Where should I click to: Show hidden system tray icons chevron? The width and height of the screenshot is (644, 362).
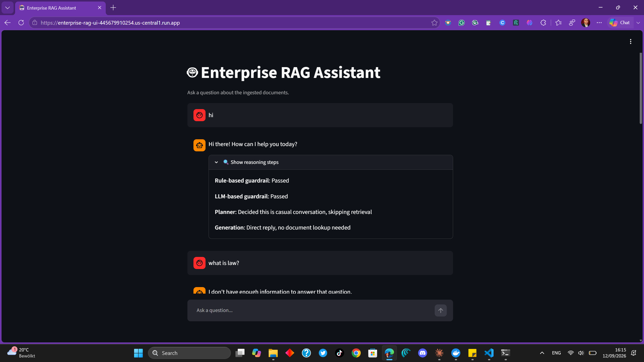542,353
